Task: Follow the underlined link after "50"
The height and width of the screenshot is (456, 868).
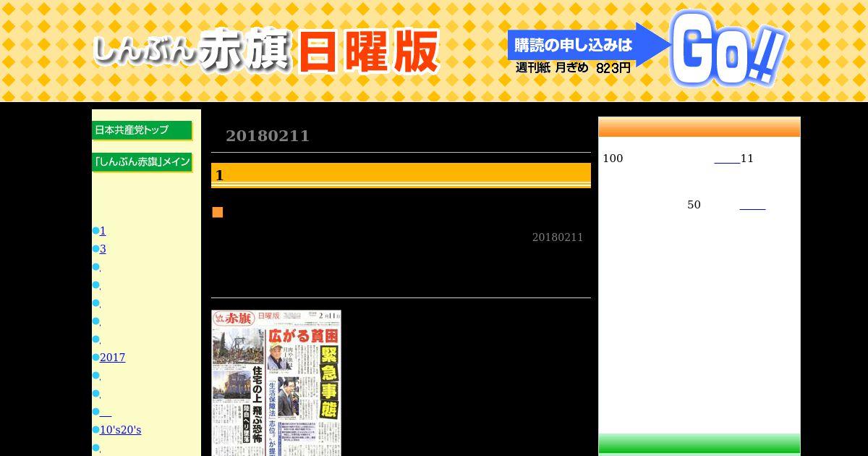Action: [752, 205]
